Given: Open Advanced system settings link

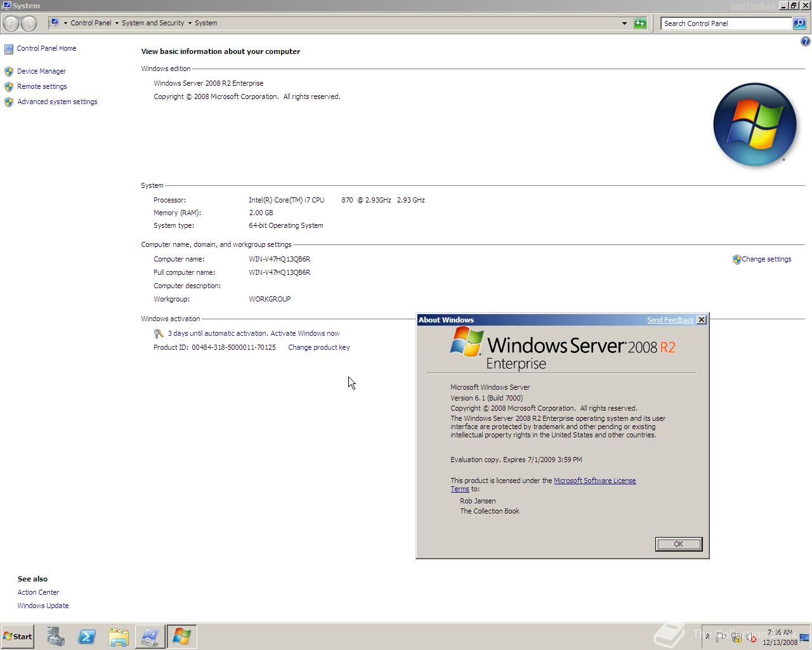Looking at the screenshot, I should [57, 102].
